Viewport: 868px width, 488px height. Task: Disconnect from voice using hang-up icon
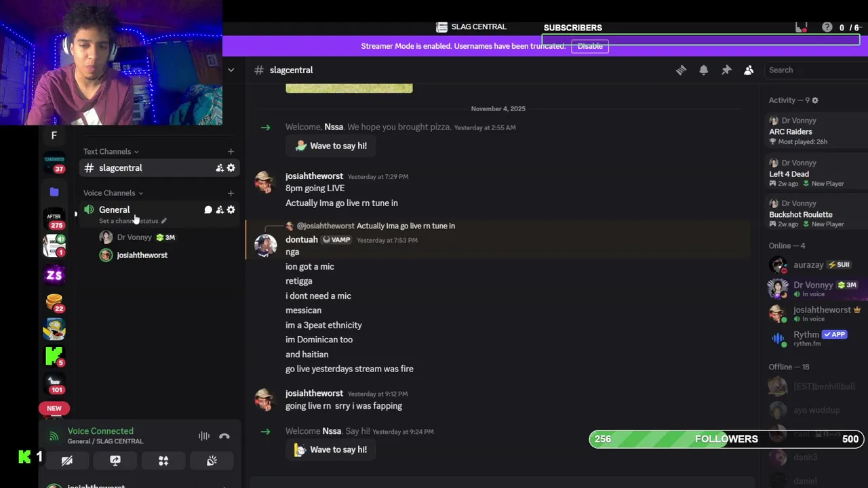pos(224,436)
